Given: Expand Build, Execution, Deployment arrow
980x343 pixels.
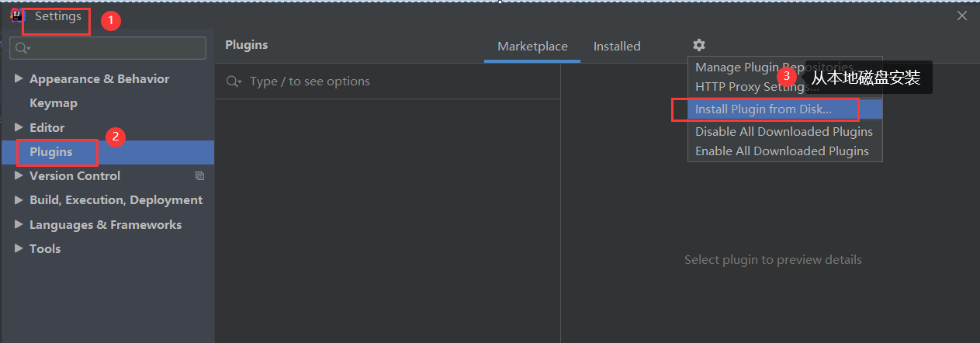Looking at the screenshot, I should 19,200.
